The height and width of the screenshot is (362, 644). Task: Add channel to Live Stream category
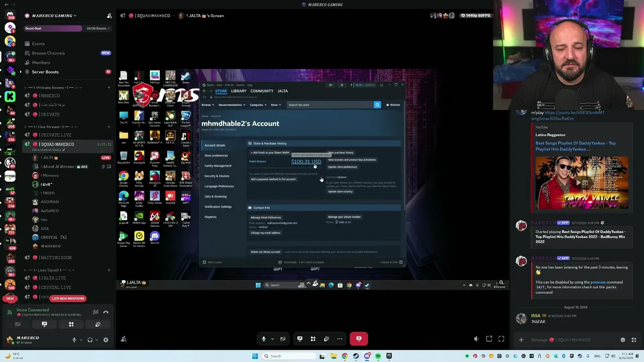[x=109, y=127]
